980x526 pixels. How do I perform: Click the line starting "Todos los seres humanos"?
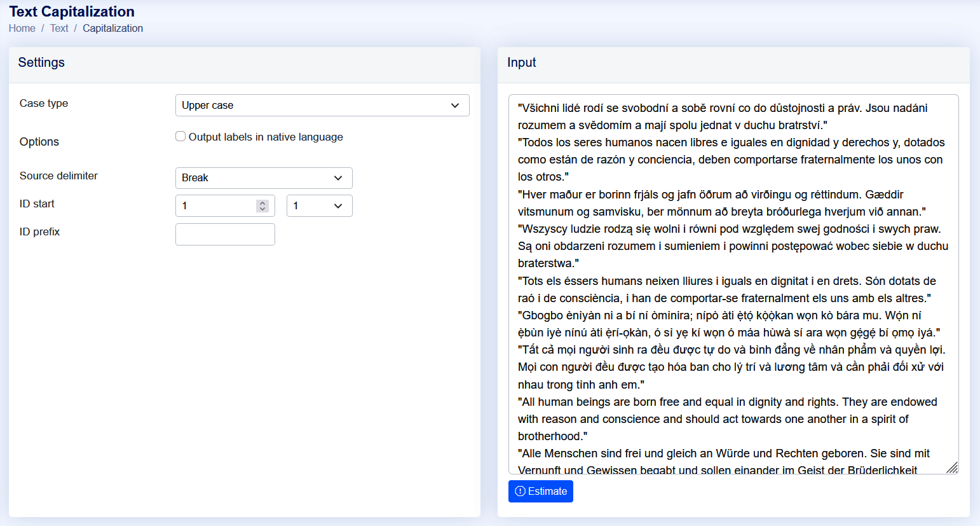pyautogui.click(x=732, y=142)
